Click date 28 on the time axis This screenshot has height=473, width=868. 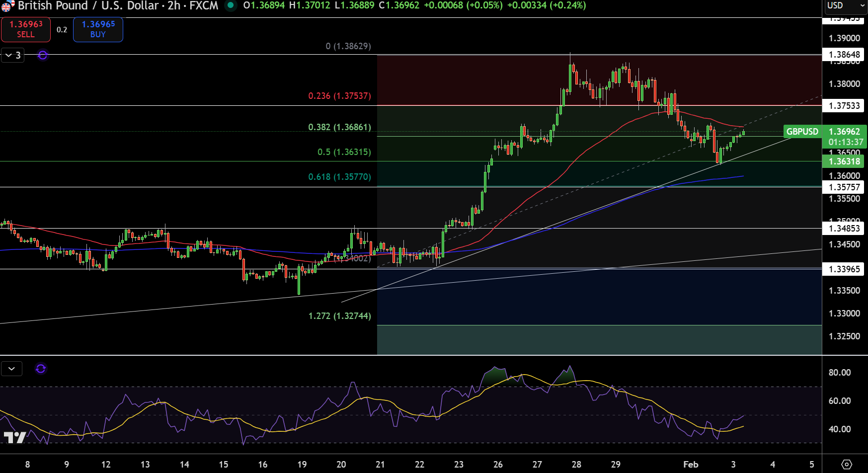(x=576, y=465)
